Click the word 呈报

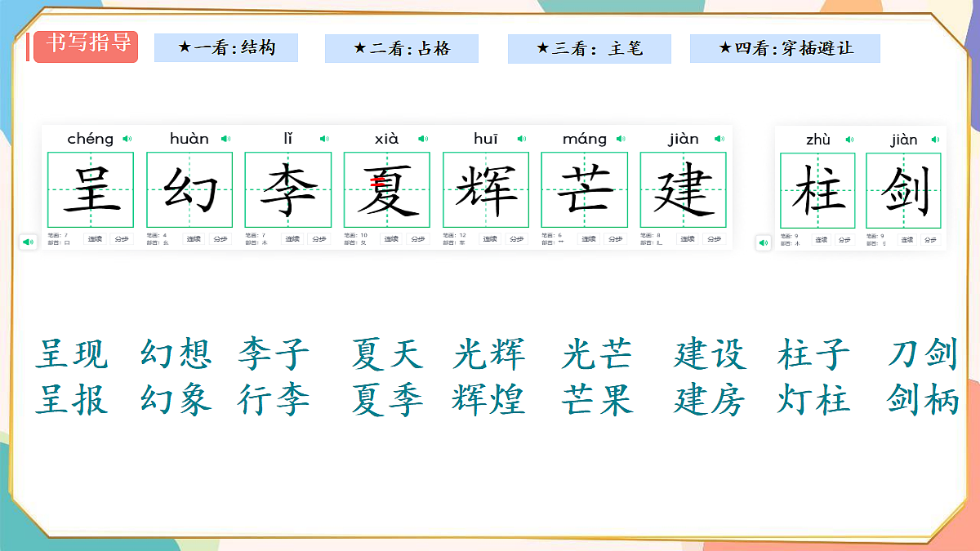(x=71, y=400)
